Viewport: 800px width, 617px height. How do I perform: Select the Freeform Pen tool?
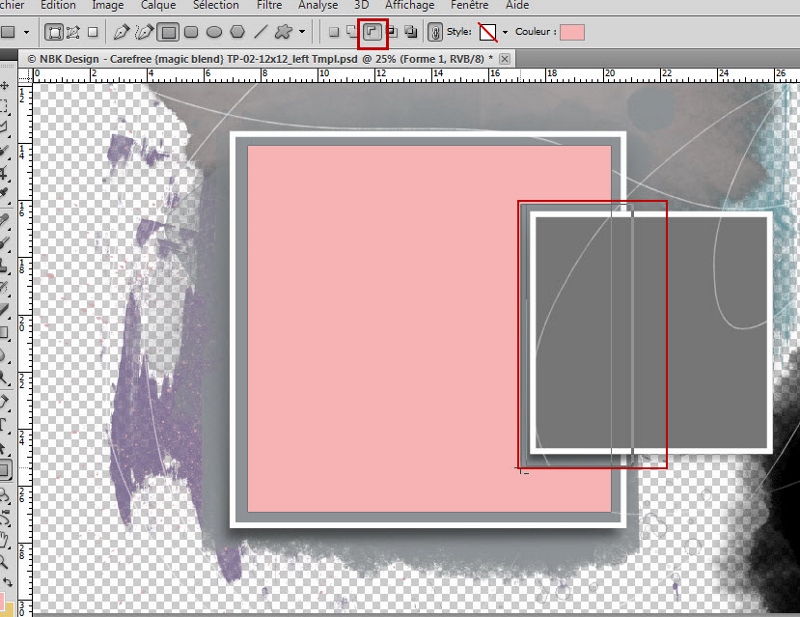[x=145, y=32]
